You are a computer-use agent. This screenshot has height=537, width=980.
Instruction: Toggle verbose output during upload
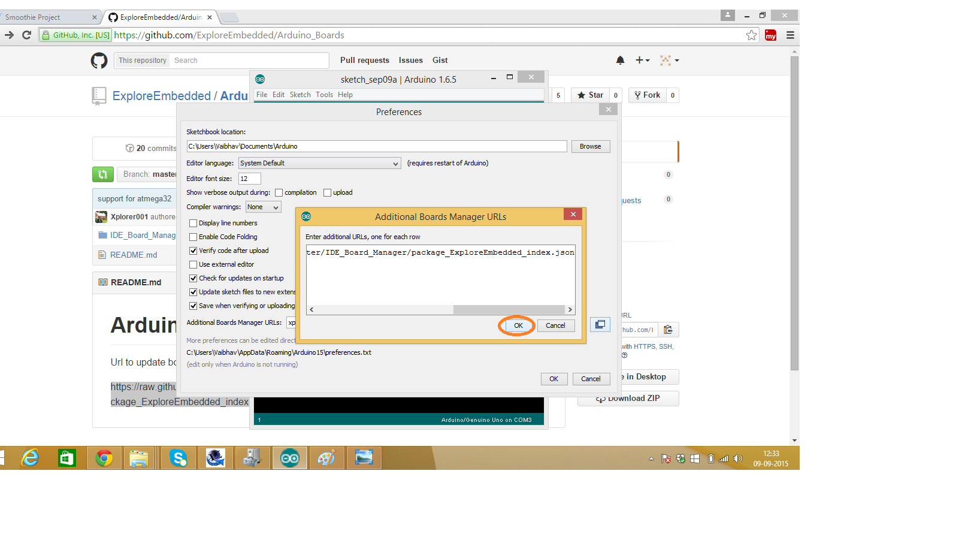[x=327, y=192]
